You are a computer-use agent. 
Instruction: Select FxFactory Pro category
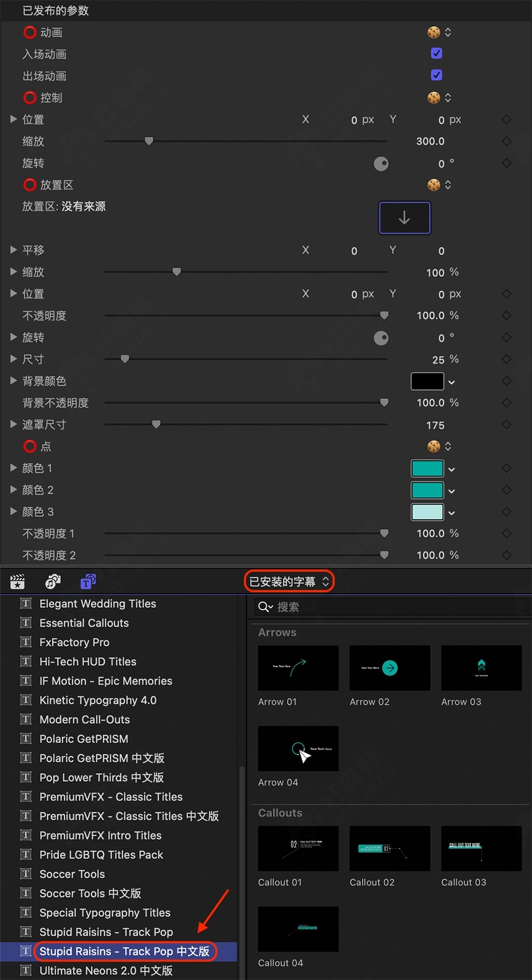(x=74, y=642)
